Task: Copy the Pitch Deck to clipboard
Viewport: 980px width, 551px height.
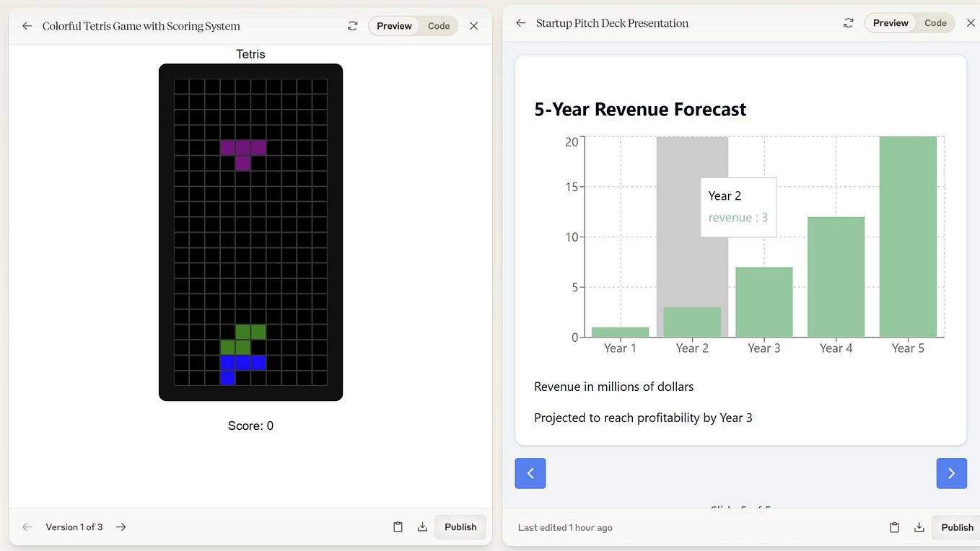Action: [894, 527]
